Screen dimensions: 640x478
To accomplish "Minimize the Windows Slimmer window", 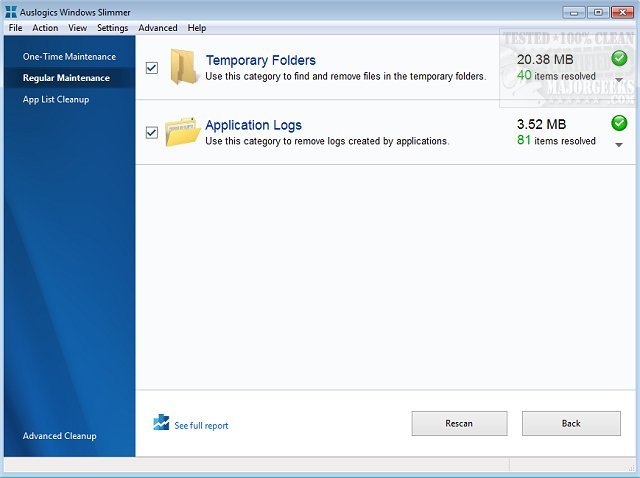I will (x=573, y=12).
